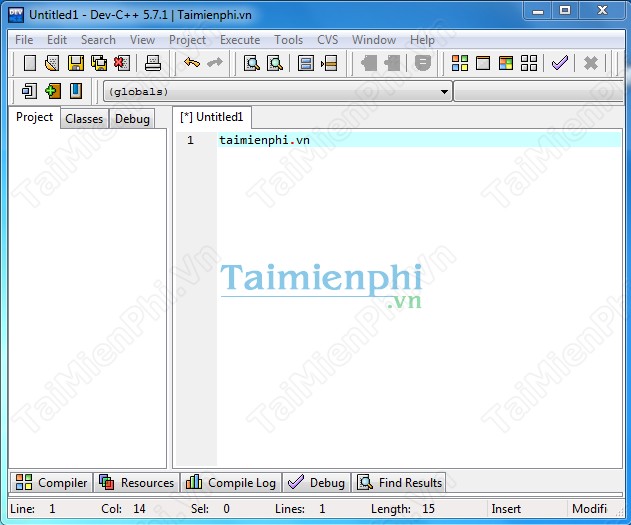Run syntax check with the purple checkmark icon
Viewport: 631px width, 525px height.
pyautogui.click(x=559, y=63)
